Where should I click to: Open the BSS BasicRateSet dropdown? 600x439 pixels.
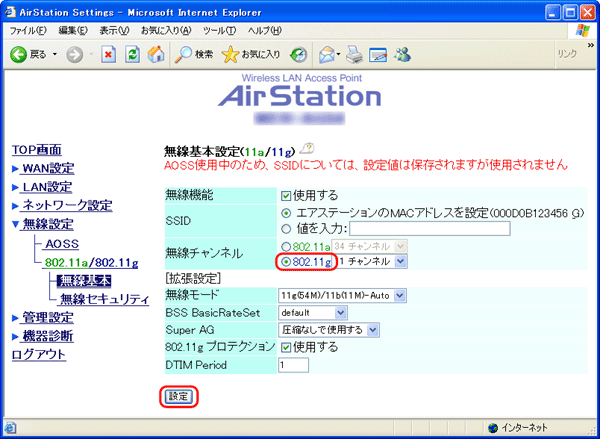tap(313, 313)
